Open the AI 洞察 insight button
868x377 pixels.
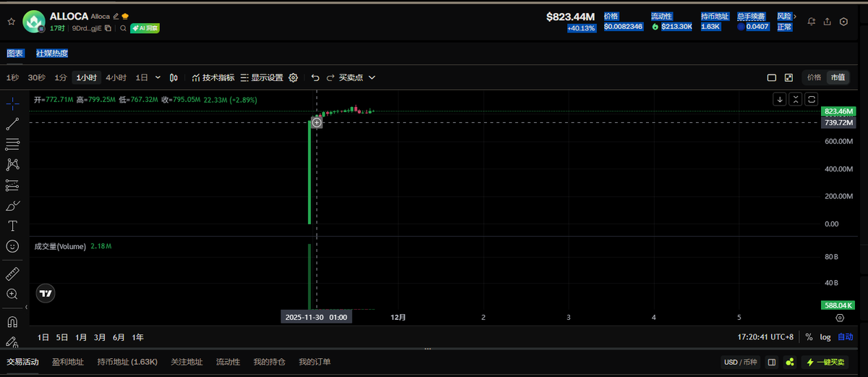pos(145,28)
